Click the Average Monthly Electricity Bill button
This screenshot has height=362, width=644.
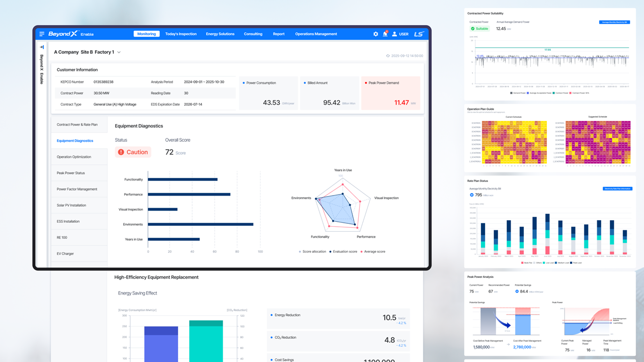click(614, 22)
